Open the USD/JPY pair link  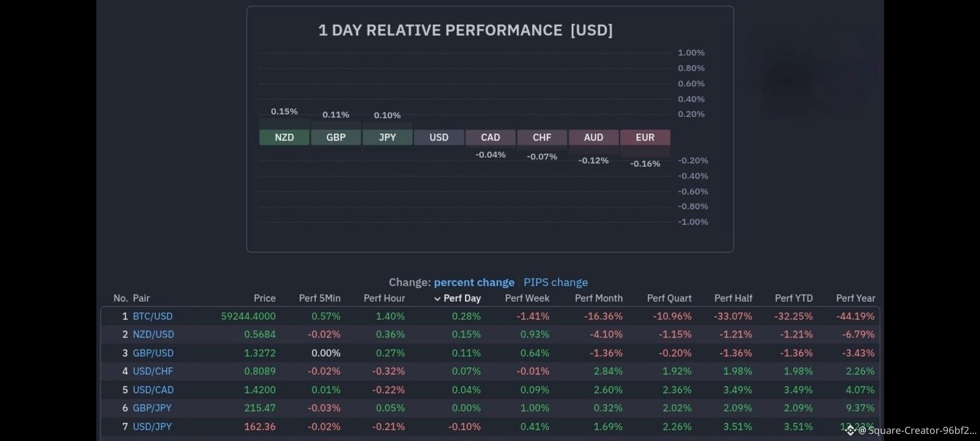(x=152, y=426)
